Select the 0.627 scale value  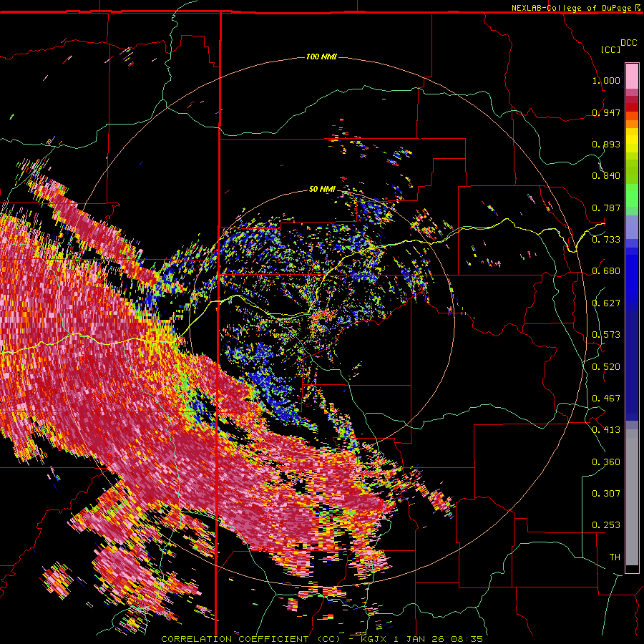pos(606,303)
